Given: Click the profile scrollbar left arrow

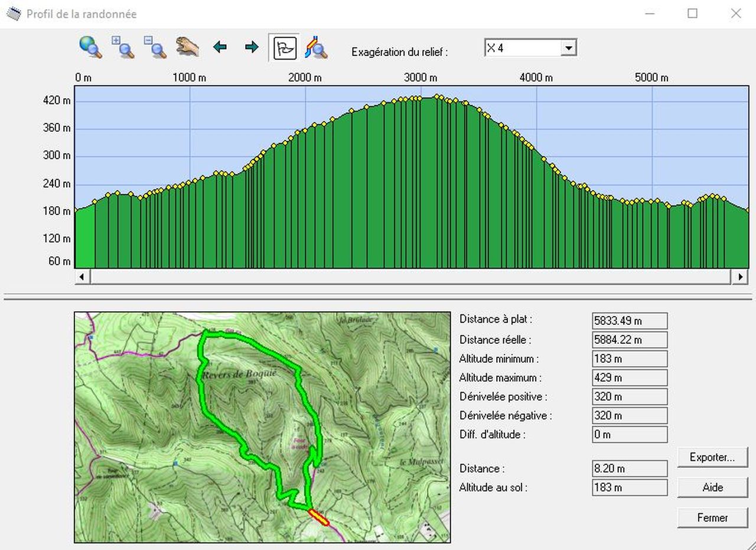Looking at the screenshot, I should pos(82,276).
